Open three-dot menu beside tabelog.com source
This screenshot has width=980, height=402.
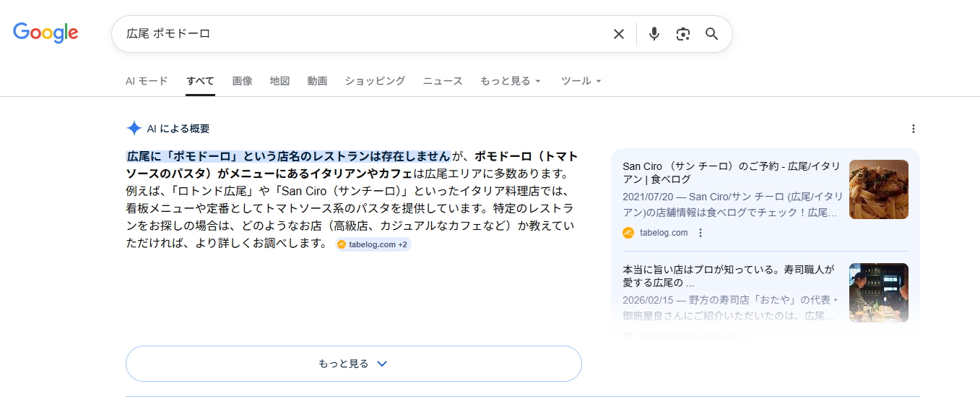click(700, 233)
